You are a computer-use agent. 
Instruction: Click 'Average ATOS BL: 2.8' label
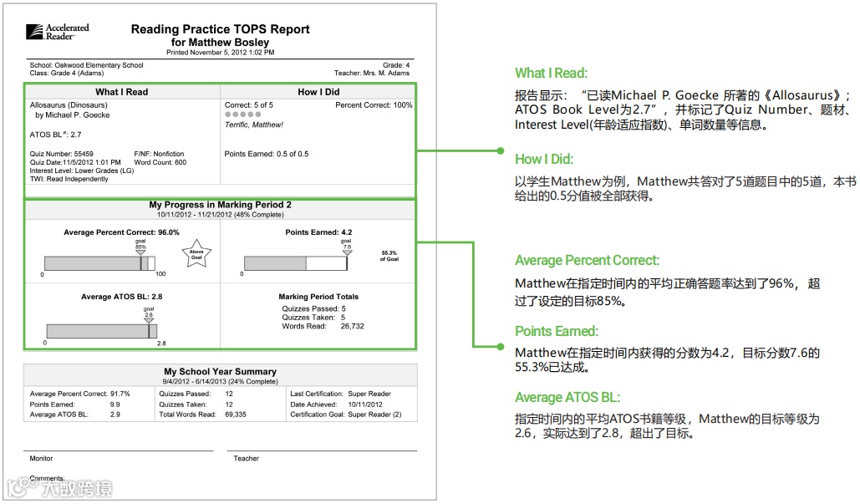122,297
